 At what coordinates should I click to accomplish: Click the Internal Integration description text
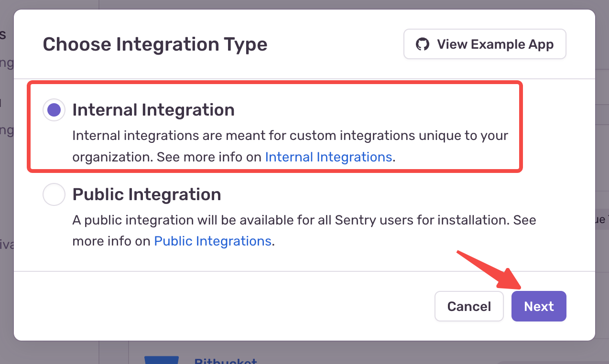(x=290, y=136)
